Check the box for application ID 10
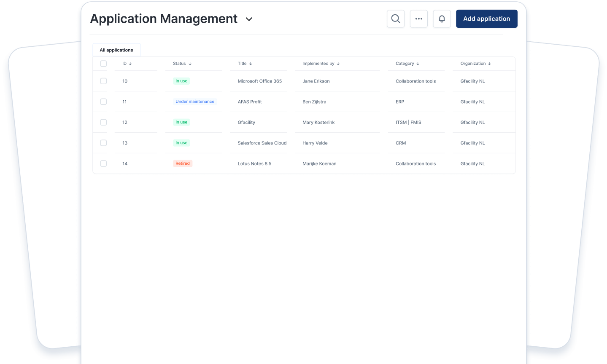607x364 pixels. [x=103, y=81]
